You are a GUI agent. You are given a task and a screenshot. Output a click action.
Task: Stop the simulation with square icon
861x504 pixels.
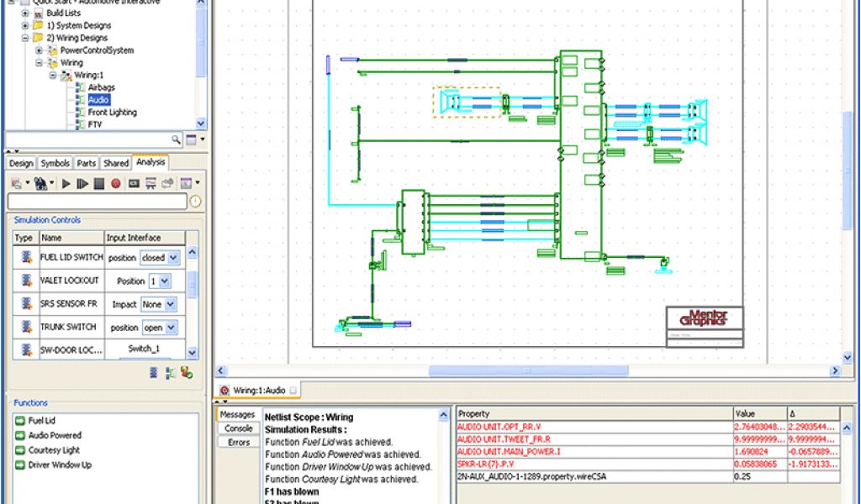pyautogui.click(x=98, y=183)
